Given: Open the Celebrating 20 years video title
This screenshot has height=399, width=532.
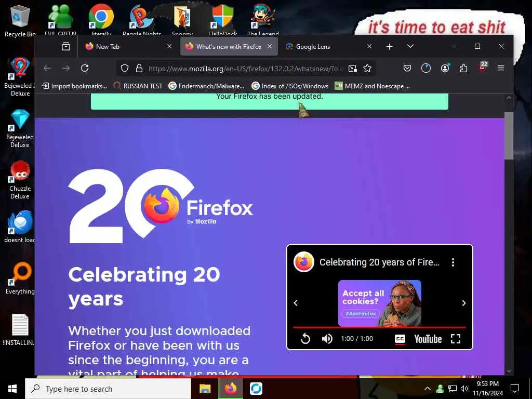Looking at the screenshot, I should pos(379,262).
